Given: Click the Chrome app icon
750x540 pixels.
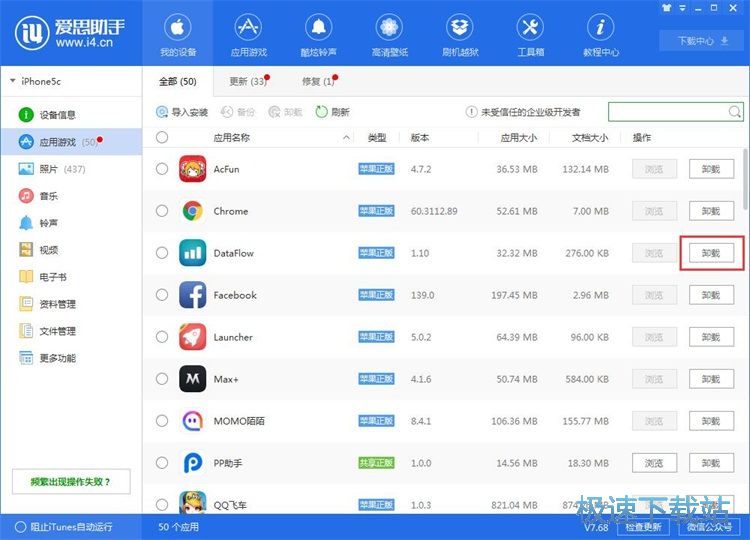Looking at the screenshot, I should (193, 211).
